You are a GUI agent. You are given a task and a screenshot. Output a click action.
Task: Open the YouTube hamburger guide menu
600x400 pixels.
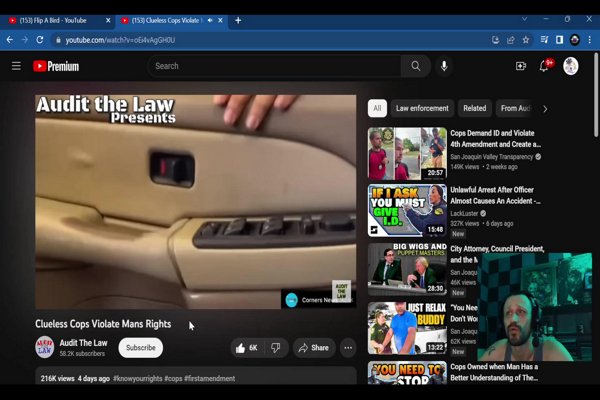(x=16, y=66)
